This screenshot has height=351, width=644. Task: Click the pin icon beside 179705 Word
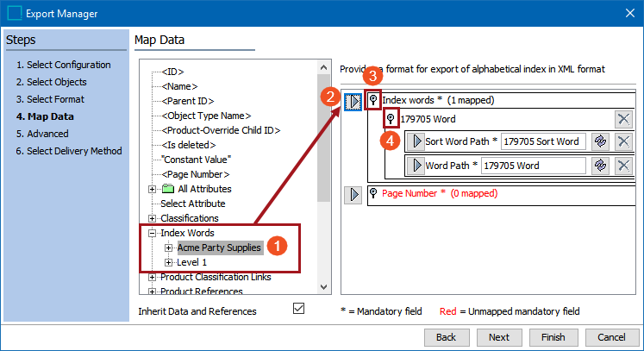click(391, 119)
